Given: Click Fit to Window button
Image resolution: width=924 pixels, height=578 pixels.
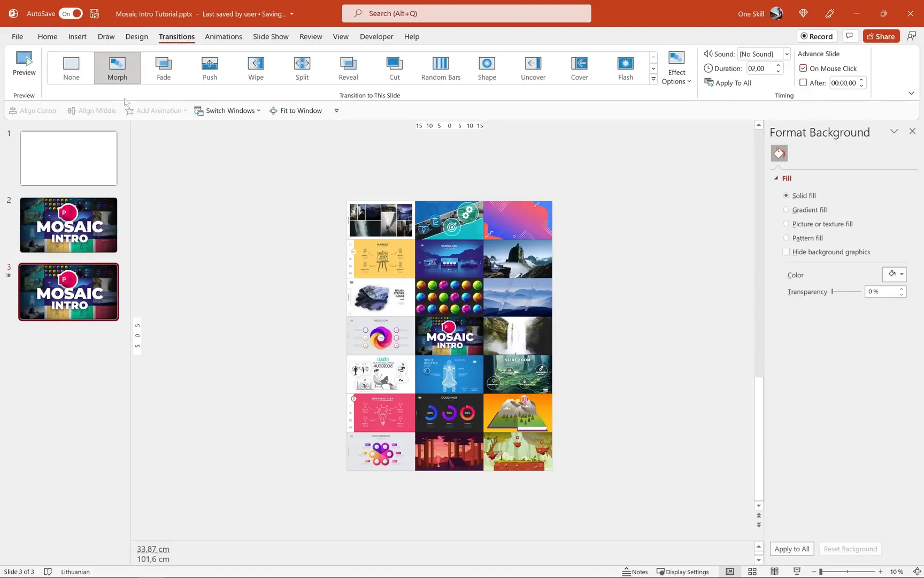Looking at the screenshot, I should point(296,110).
